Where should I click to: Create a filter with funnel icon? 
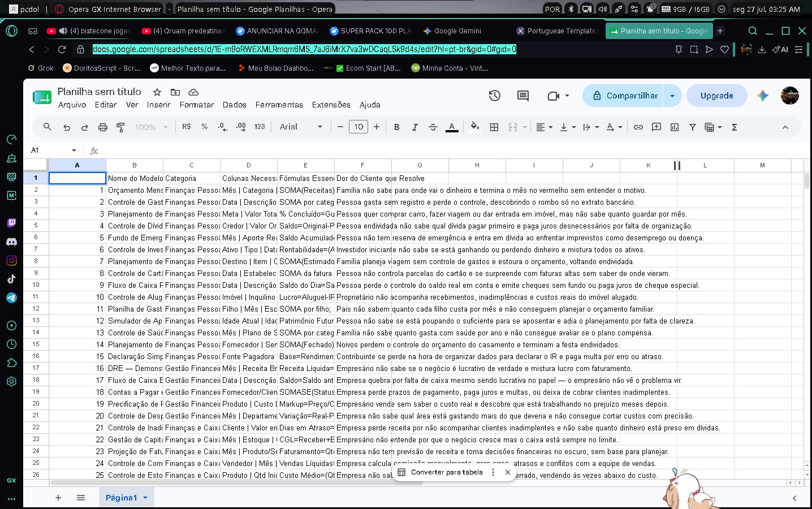[x=693, y=127]
